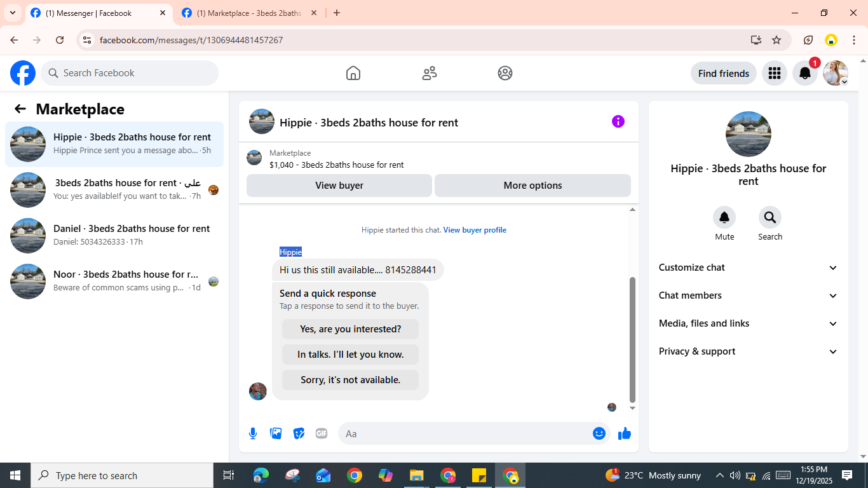Click Find friends button

[724, 73]
